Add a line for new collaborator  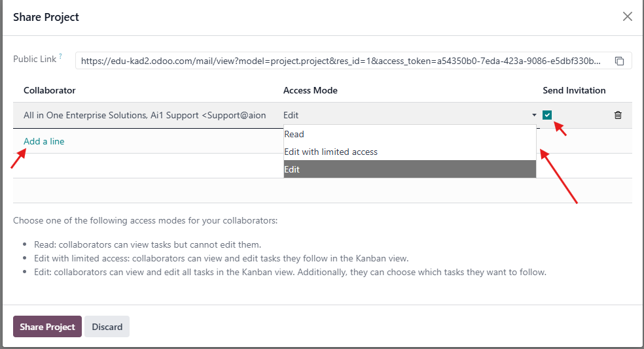tap(44, 141)
